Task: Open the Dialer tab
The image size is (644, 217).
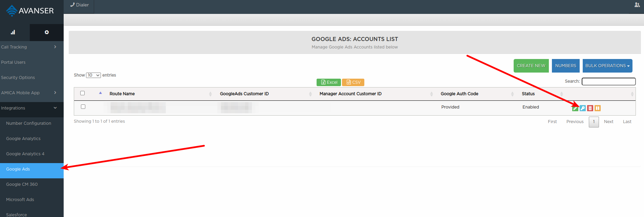Action: (79, 5)
